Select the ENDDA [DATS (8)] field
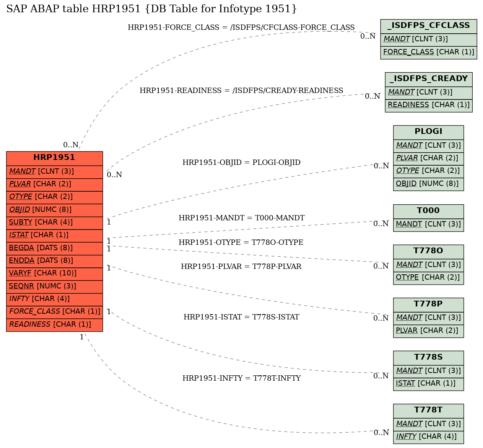 [x=54, y=261]
